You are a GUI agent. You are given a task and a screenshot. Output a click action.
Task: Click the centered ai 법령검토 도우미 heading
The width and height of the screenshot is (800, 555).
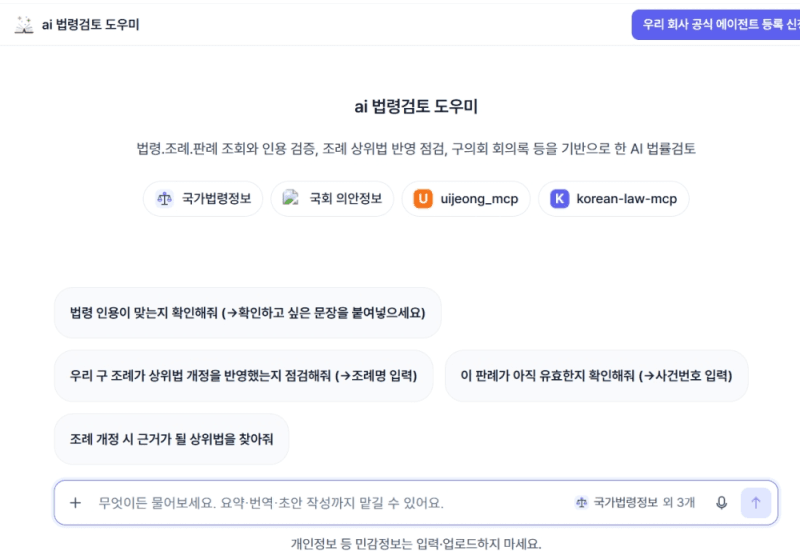coord(416,107)
